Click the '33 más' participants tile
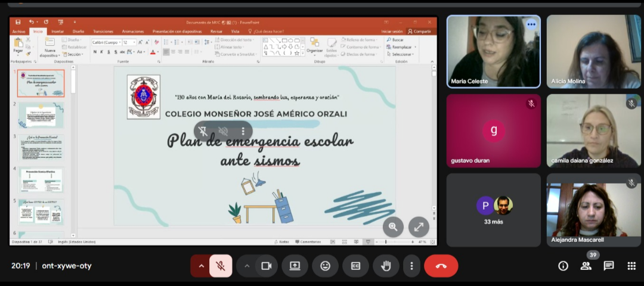 494,210
